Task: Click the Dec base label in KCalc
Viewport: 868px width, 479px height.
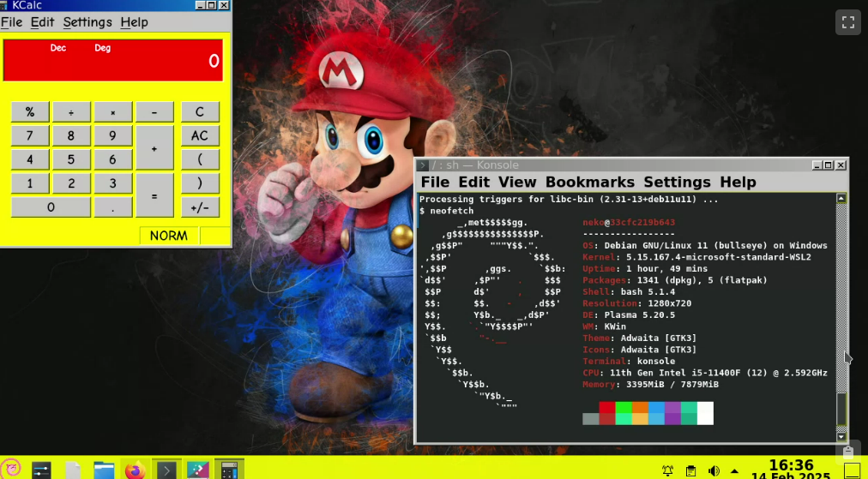Action: [x=58, y=48]
